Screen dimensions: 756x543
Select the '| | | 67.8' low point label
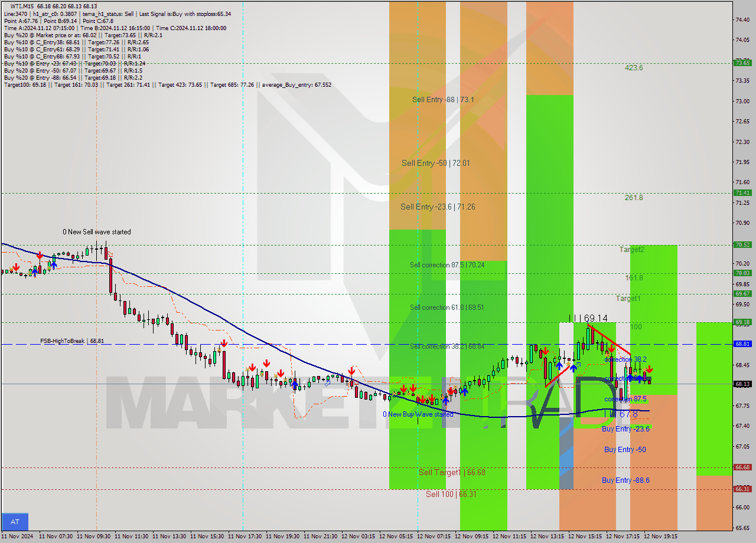[x=620, y=414]
